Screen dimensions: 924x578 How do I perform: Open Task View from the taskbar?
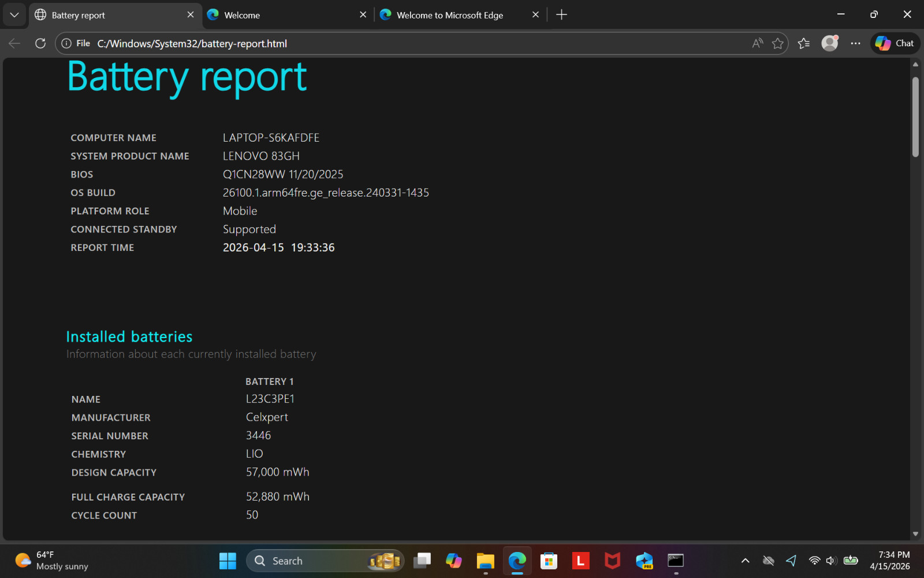click(x=422, y=561)
